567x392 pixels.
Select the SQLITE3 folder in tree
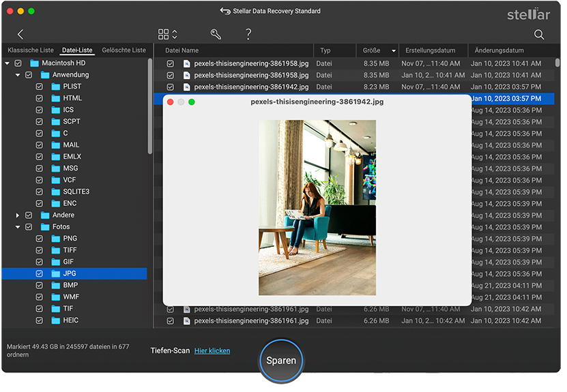pos(76,192)
